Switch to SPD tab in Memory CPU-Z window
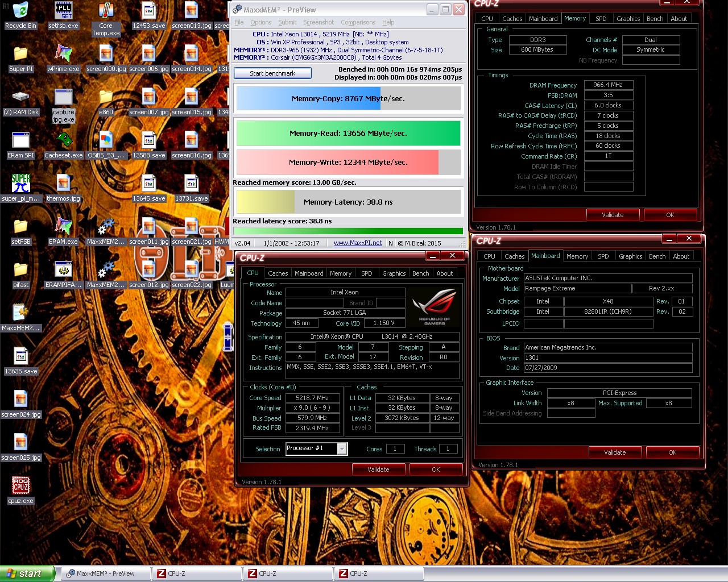Viewport: 728px width, 582px height. tap(601, 19)
